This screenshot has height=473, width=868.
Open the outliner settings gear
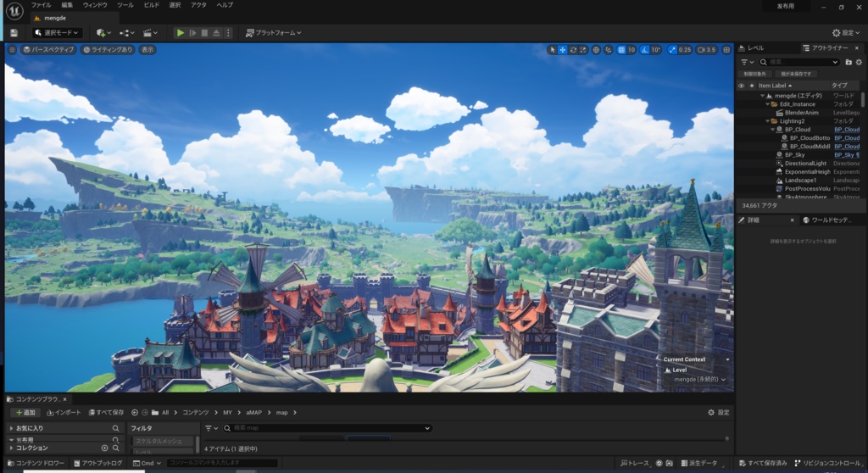pos(860,62)
